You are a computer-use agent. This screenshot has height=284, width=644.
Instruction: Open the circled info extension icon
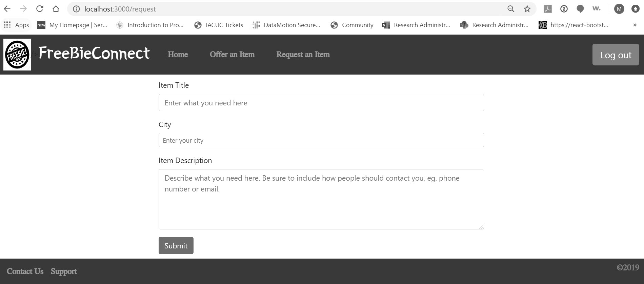[564, 9]
